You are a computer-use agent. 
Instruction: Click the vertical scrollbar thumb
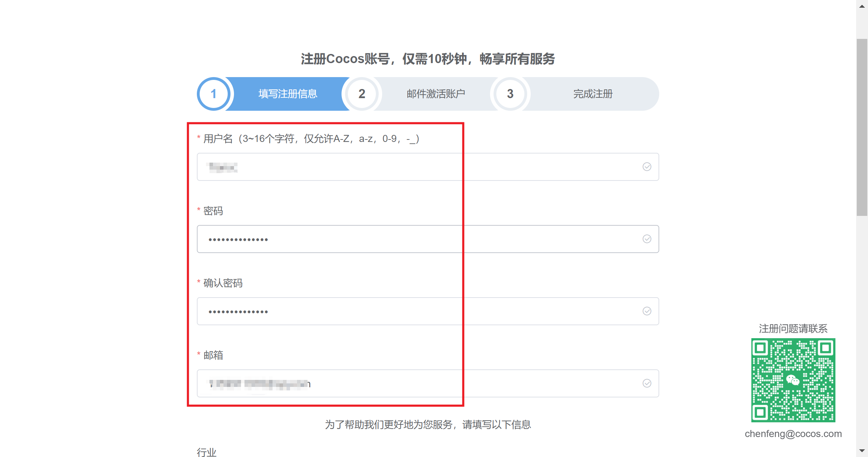tap(862, 128)
